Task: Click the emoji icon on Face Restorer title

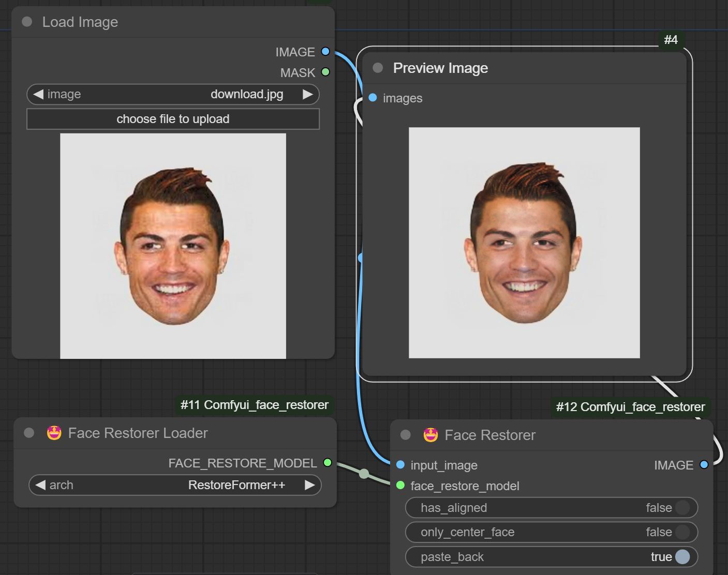Action: (x=430, y=435)
